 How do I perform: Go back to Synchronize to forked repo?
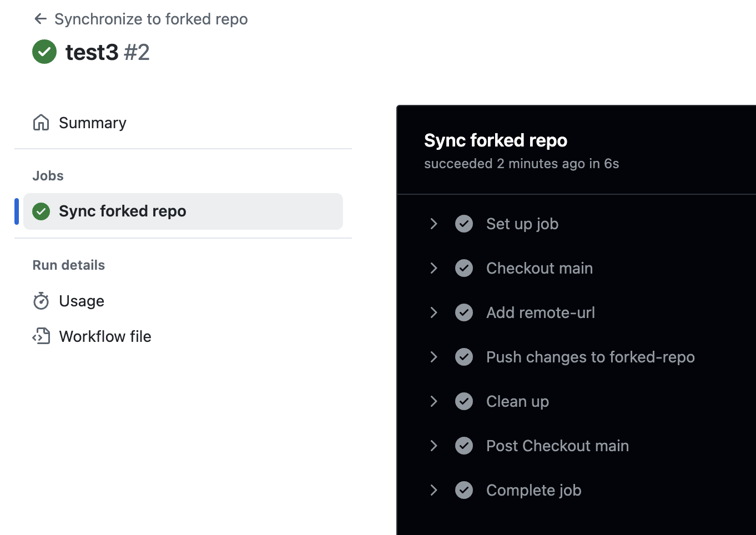point(151,19)
